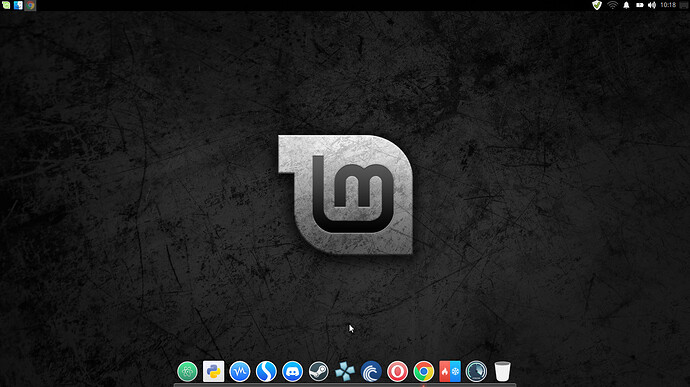690x387 pixels.
Task: Open the Linux Mint menu in the panel
Action: [x=6, y=5]
